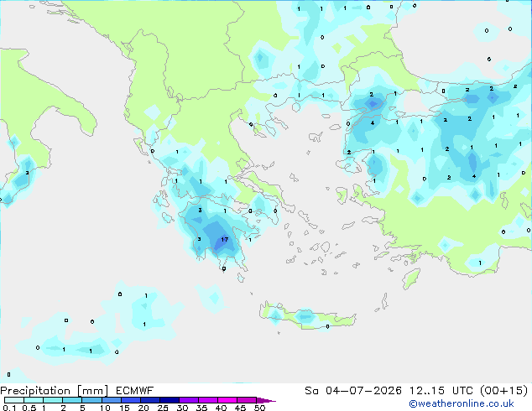Click the legend label '50'
532x411 pixels.
pos(260,408)
